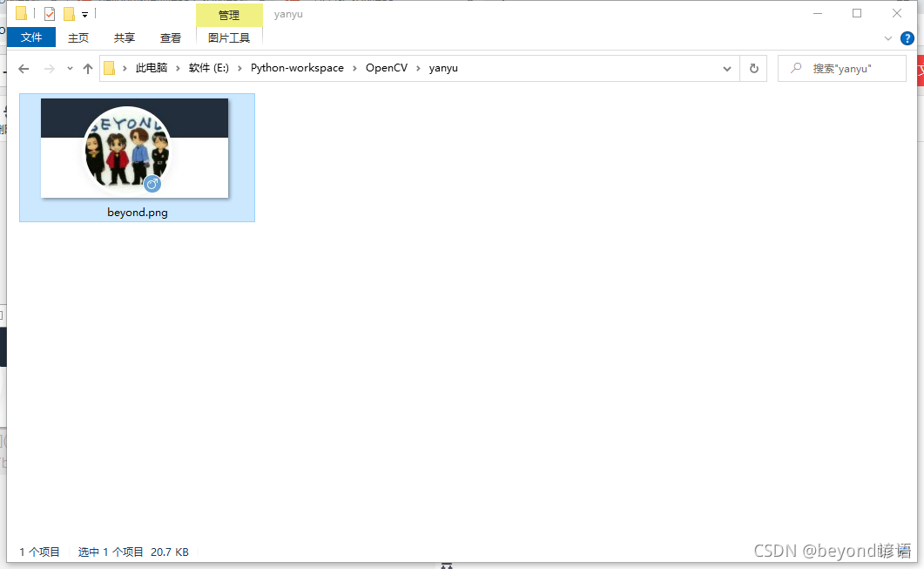Image resolution: width=924 pixels, height=569 pixels.
Task: Expand chevron after Python-workspace in path
Action: pos(354,68)
